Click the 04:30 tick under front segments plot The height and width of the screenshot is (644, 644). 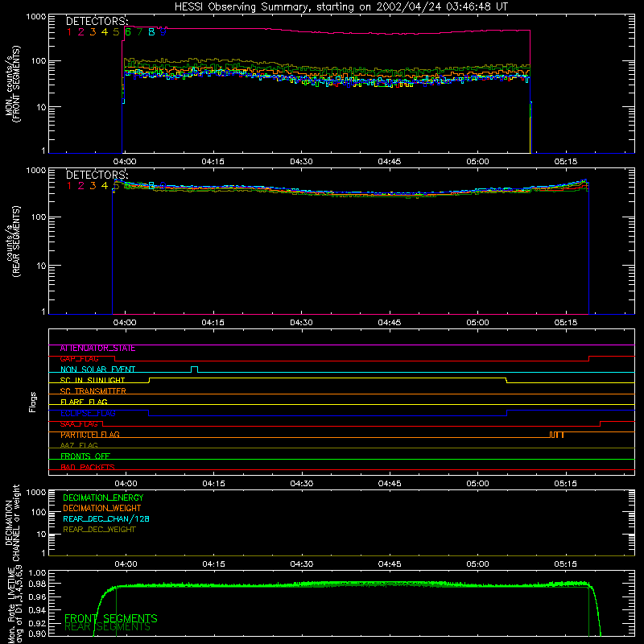[x=301, y=162]
